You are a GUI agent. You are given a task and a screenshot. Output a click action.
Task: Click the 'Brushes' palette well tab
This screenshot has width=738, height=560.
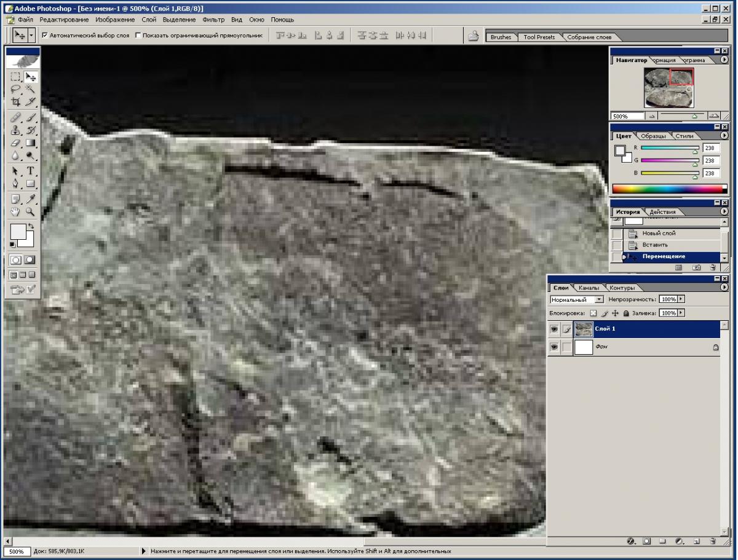pos(501,37)
